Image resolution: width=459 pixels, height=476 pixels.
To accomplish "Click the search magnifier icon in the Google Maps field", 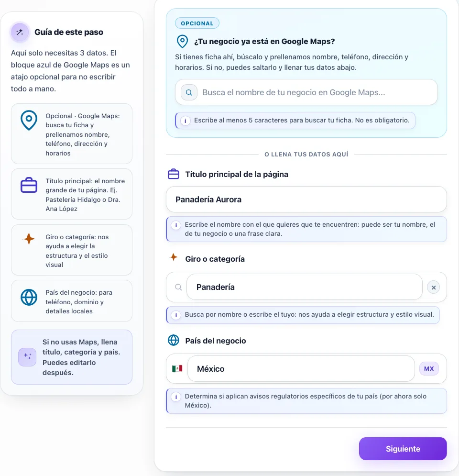I will coord(189,92).
